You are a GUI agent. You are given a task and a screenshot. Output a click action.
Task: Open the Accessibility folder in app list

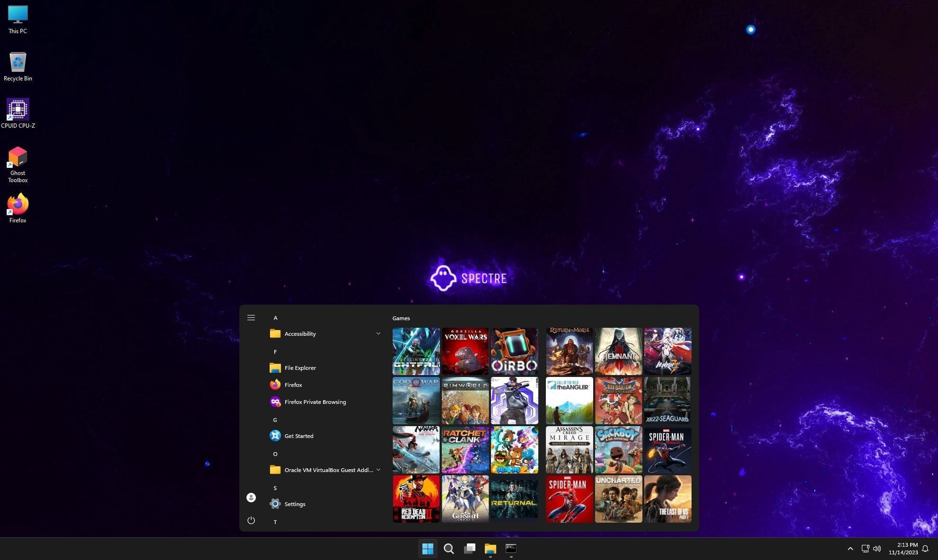(x=326, y=333)
